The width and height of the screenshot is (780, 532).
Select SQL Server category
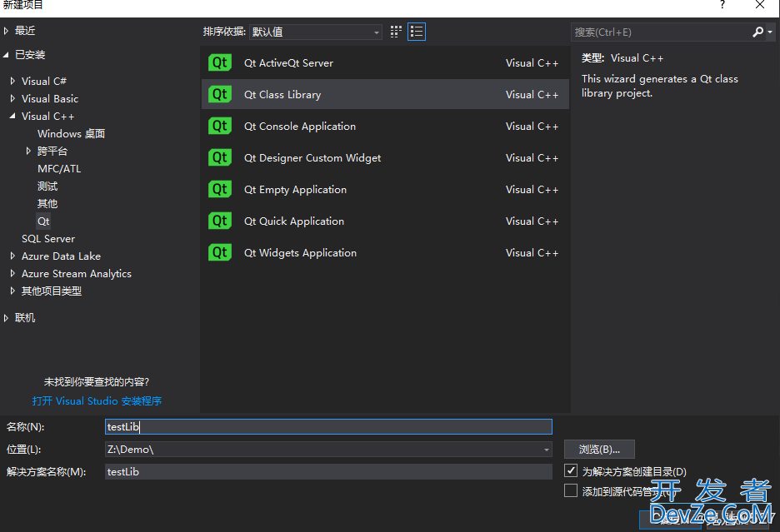(x=48, y=239)
